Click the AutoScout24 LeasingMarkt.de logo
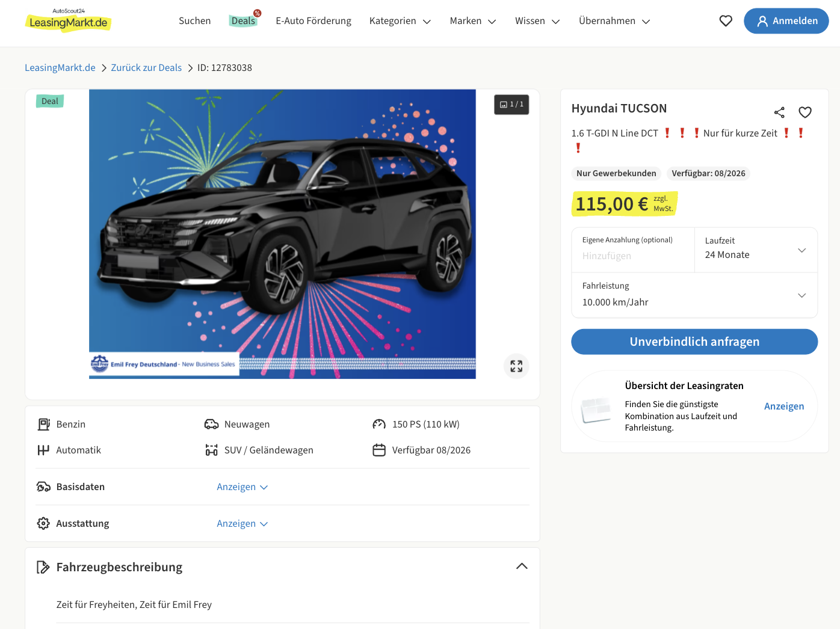 (69, 20)
